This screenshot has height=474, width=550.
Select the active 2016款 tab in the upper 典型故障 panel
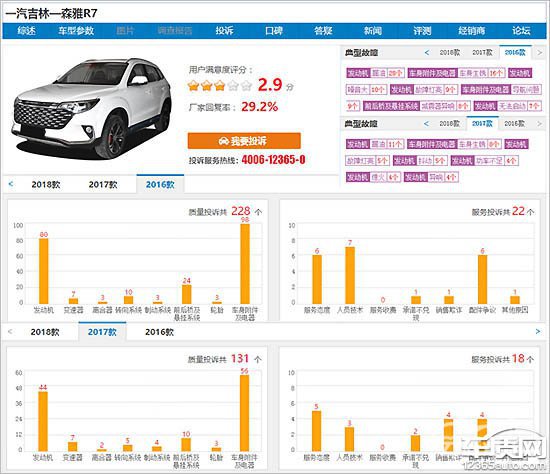[x=515, y=53]
